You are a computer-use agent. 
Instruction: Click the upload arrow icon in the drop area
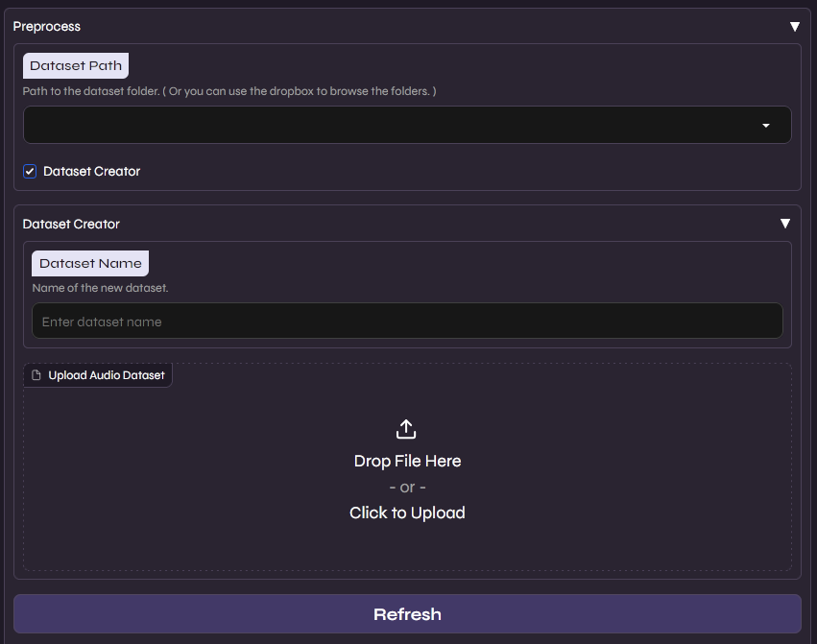pos(406,429)
